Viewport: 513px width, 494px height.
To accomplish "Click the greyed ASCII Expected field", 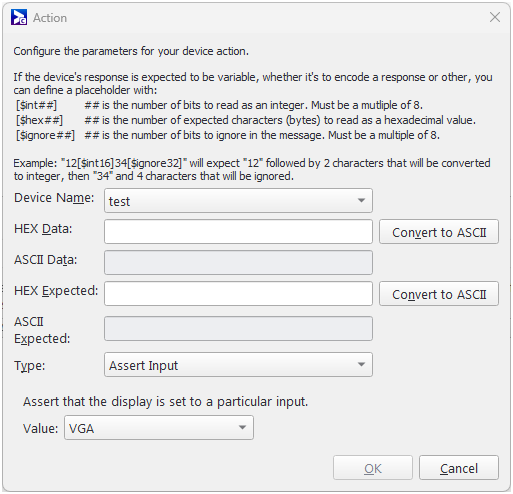I will tap(238, 329).
